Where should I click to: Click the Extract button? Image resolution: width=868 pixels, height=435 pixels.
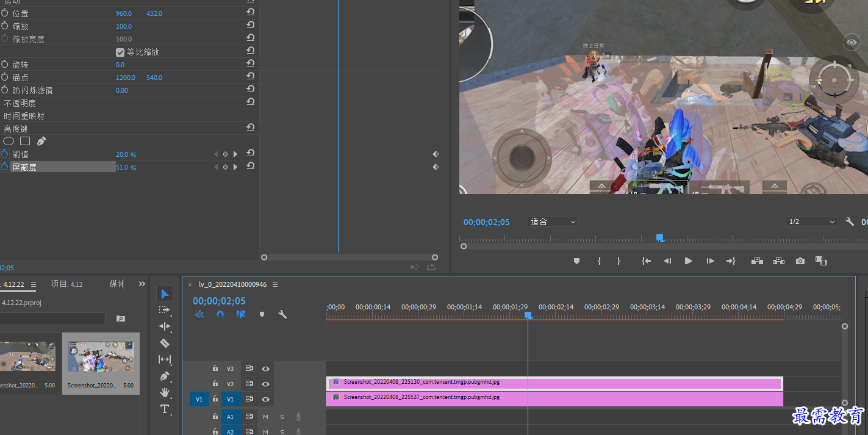(x=778, y=261)
